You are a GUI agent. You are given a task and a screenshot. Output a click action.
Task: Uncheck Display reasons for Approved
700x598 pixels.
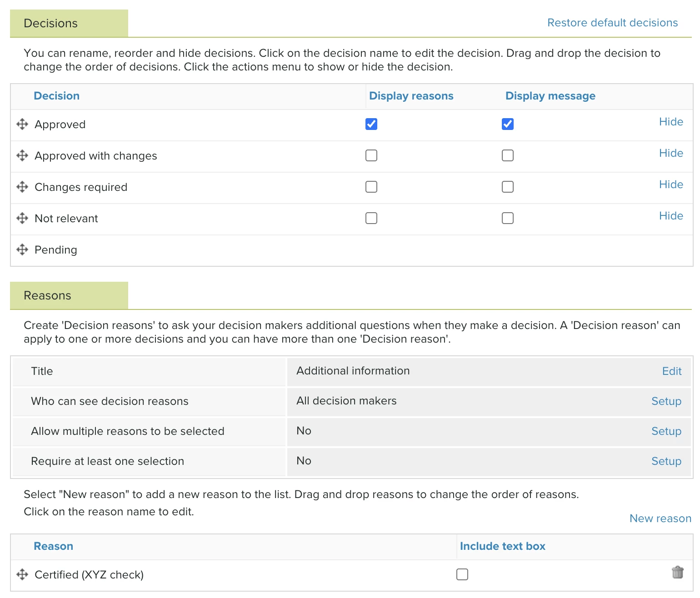tap(371, 124)
